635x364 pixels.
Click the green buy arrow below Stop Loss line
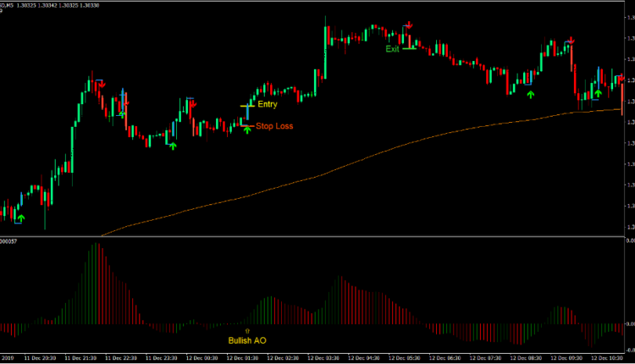[x=247, y=131]
